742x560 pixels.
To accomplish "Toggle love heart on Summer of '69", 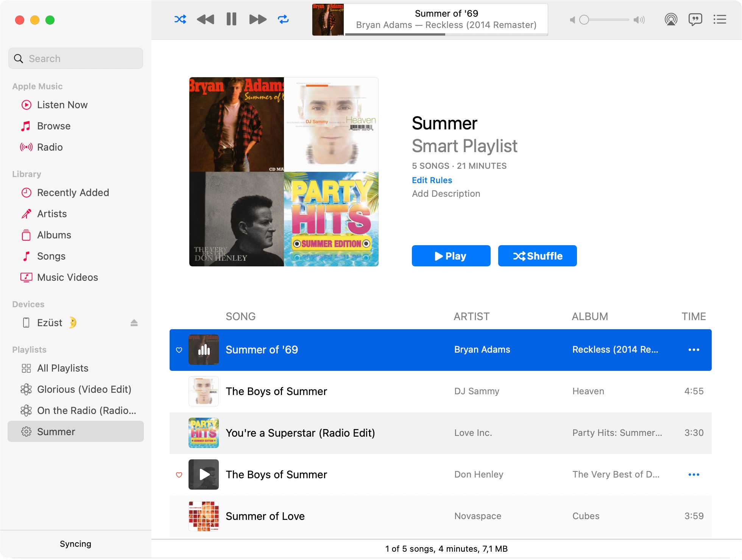I will pyautogui.click(x=179, y=350).
